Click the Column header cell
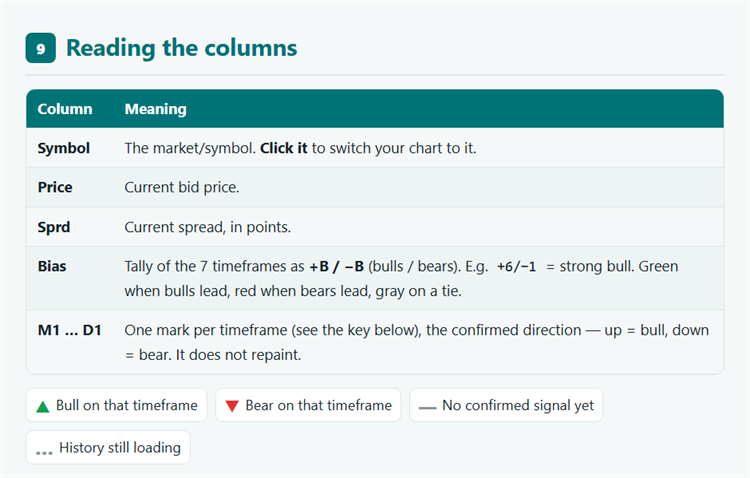The image size is (750, 478). click(65, 109)
